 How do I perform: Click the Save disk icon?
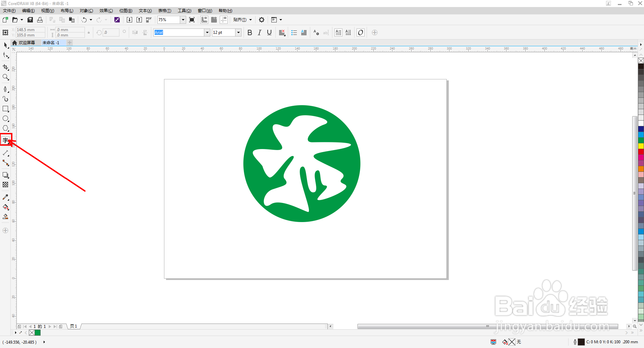pyautogui.click(x=30, y=20)
